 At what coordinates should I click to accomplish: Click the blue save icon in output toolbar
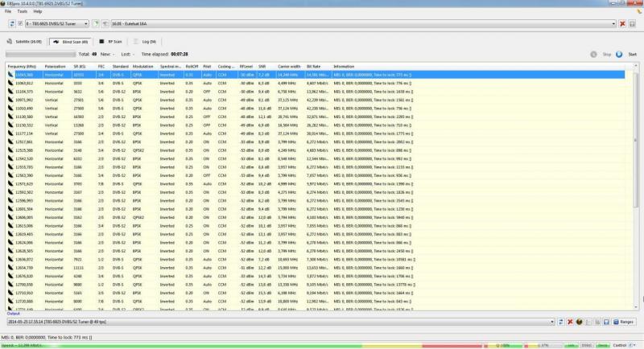[x=606, y=322]
